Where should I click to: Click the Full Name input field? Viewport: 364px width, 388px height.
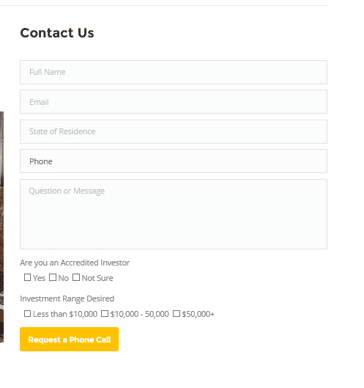[173, 72]
